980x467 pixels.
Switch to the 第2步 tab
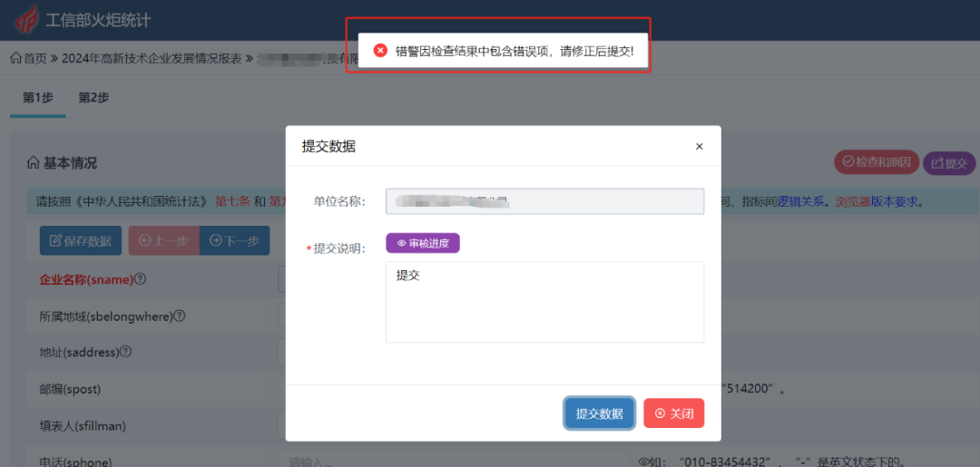point(93,98)
